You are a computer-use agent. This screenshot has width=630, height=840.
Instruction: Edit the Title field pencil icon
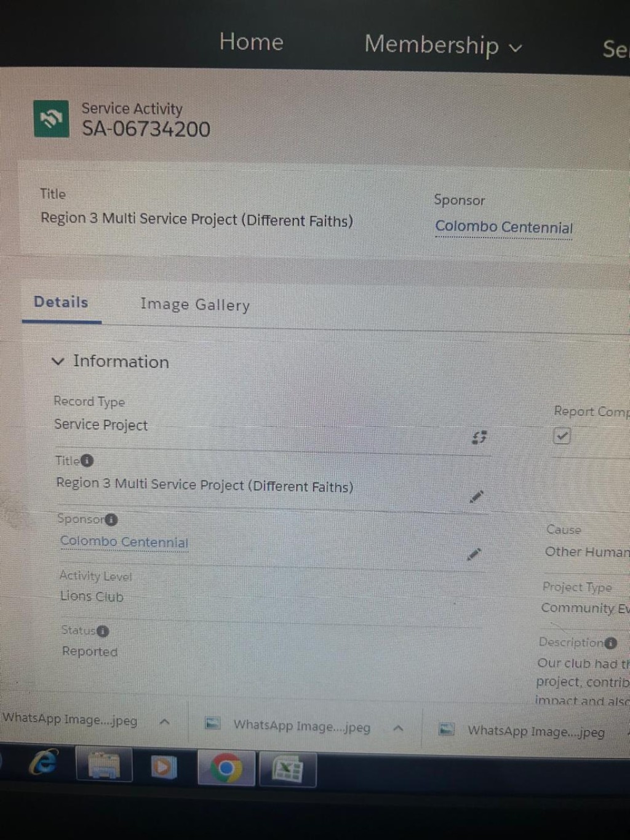476,496
